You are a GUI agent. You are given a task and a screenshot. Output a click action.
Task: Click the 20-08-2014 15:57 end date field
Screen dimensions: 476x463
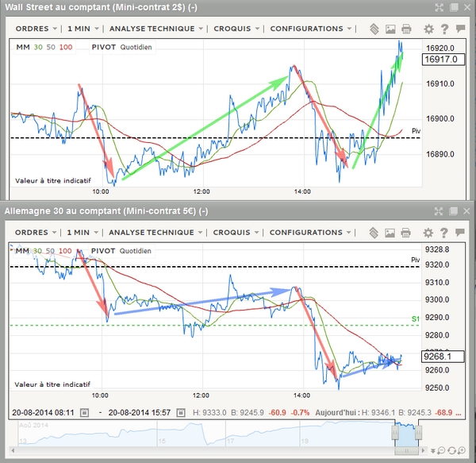140,412
